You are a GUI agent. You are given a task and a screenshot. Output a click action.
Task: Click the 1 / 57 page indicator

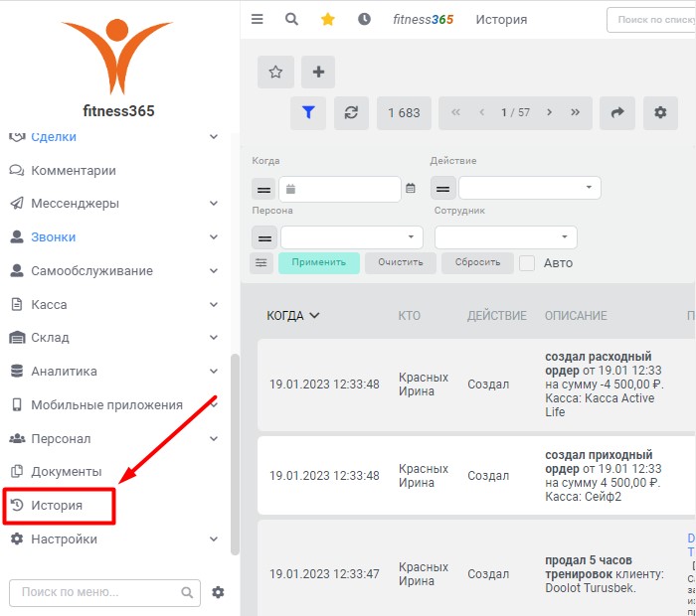coord(515,112)
